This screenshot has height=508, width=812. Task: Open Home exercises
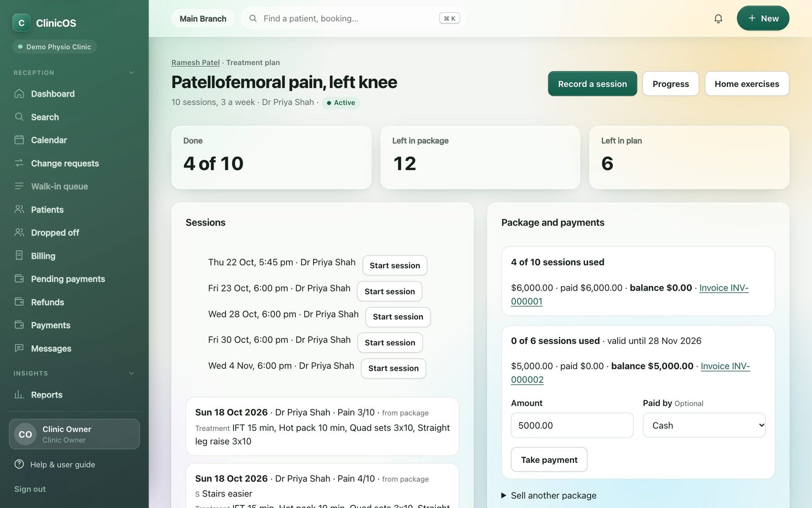coord(747,84)
